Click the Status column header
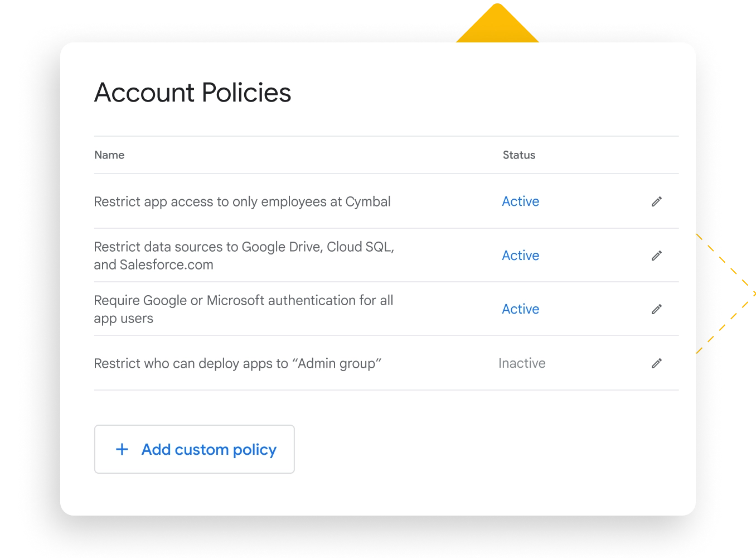The image size is (756, 558). click(x=518, y=155)
